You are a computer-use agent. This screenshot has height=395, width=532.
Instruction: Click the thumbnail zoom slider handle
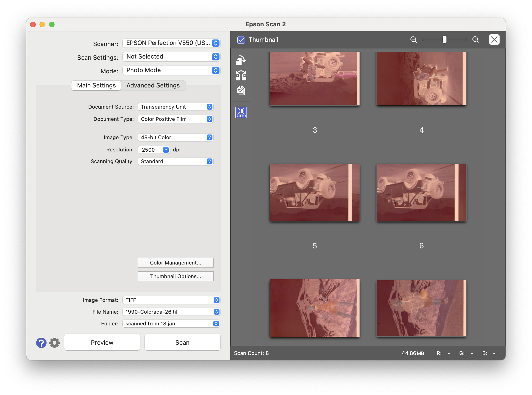pos(444,40)
